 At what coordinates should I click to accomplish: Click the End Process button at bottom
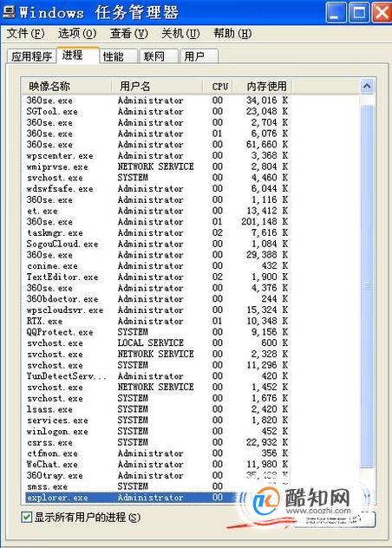click(x=335, y=519)
